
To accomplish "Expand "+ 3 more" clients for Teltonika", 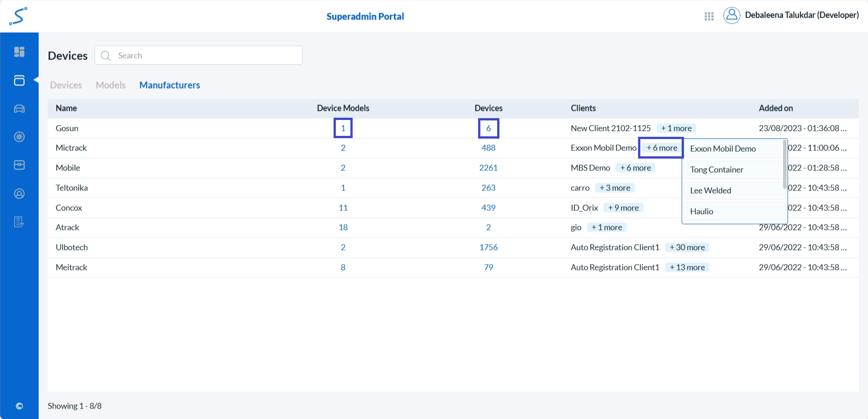I will click(615, 187).
